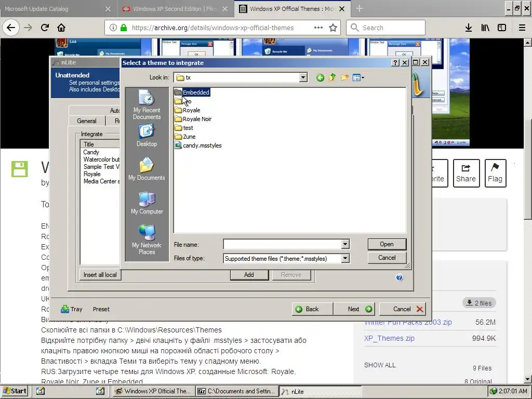Viewport: 532px width, 399px height.
Task: Expand the Look in folder dropdown
Action: click(x=303, y=77)
